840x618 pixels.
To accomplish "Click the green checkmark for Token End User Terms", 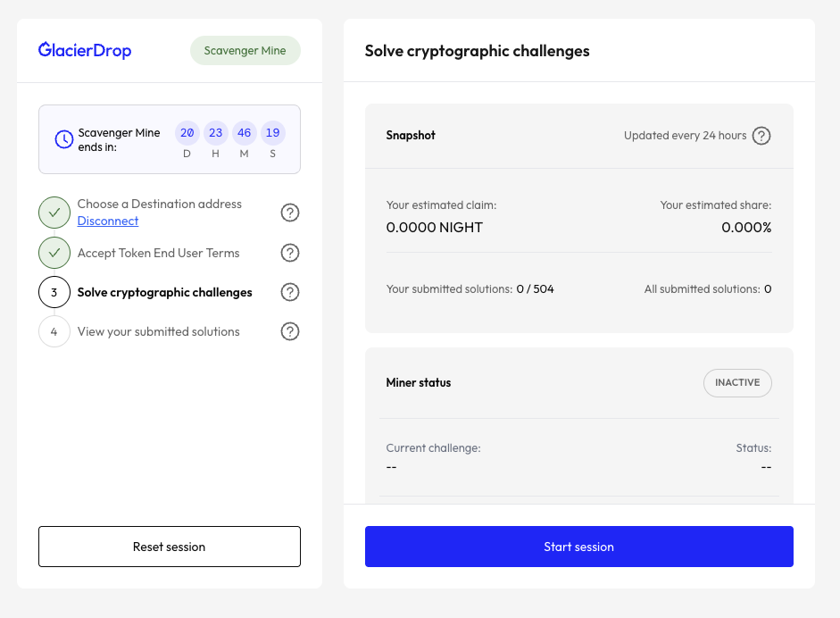I will [x=54, y=253].
